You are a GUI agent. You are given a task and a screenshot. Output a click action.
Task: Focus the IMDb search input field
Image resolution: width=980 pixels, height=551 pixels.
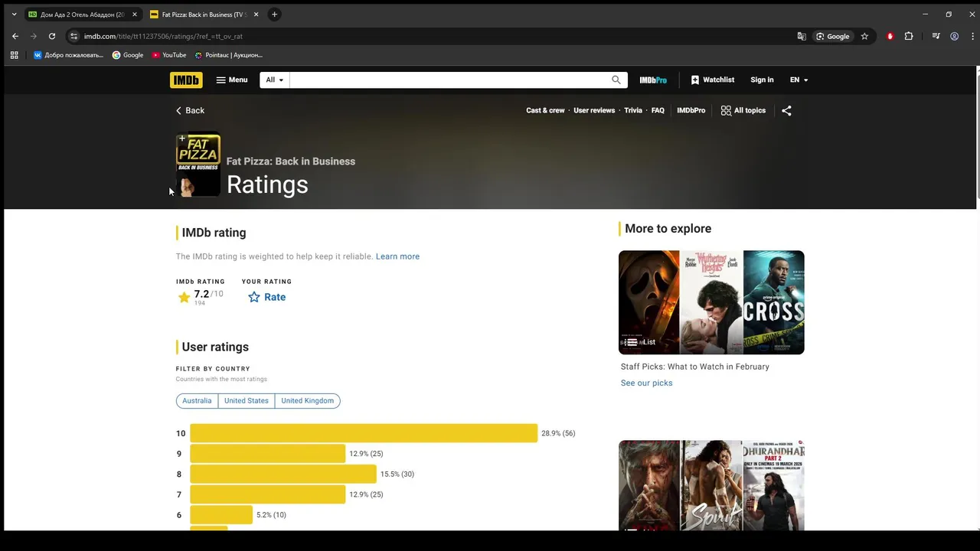point(449,80)
